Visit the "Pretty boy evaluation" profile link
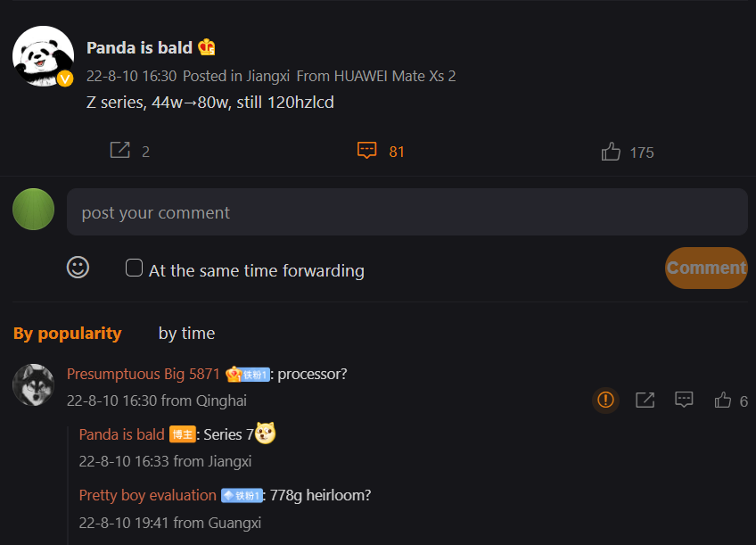Image resolution: width=756 pixels, height=545 pixels. 147,495
